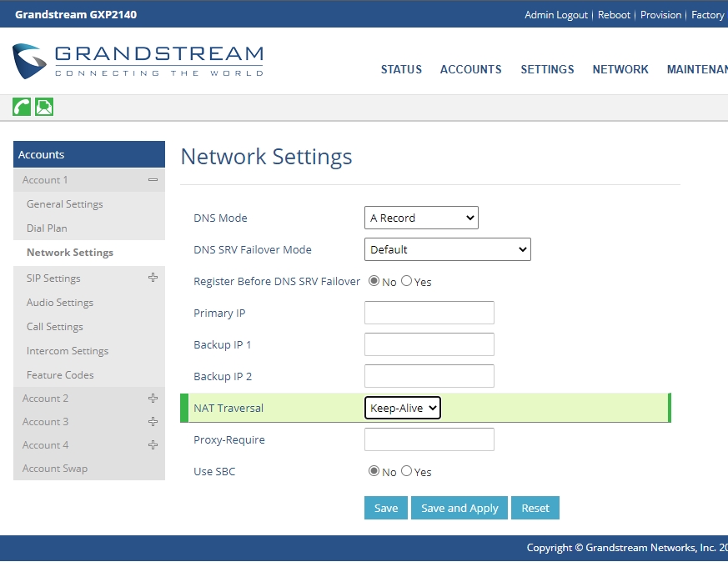Image resolution: width=728 pixels, height=587 pixels.
Task: Expand Account 2 plus icon
Action: [153, 399]
